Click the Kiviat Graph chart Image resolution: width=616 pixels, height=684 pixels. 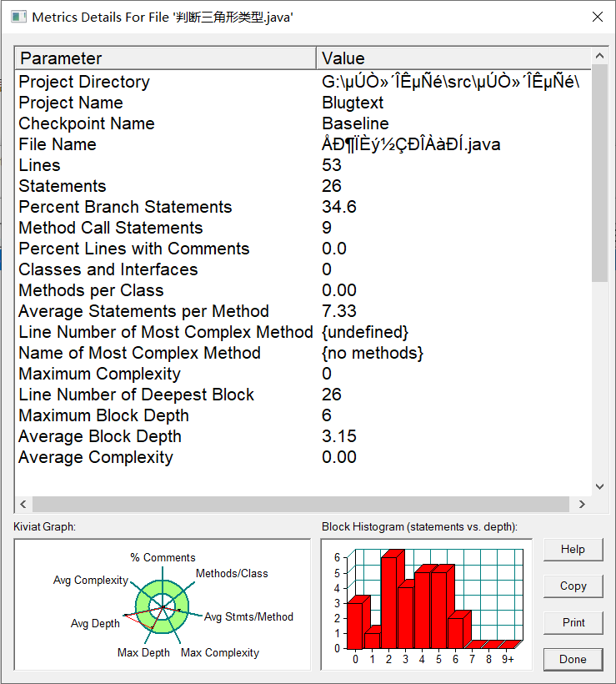tap(163, 605)
